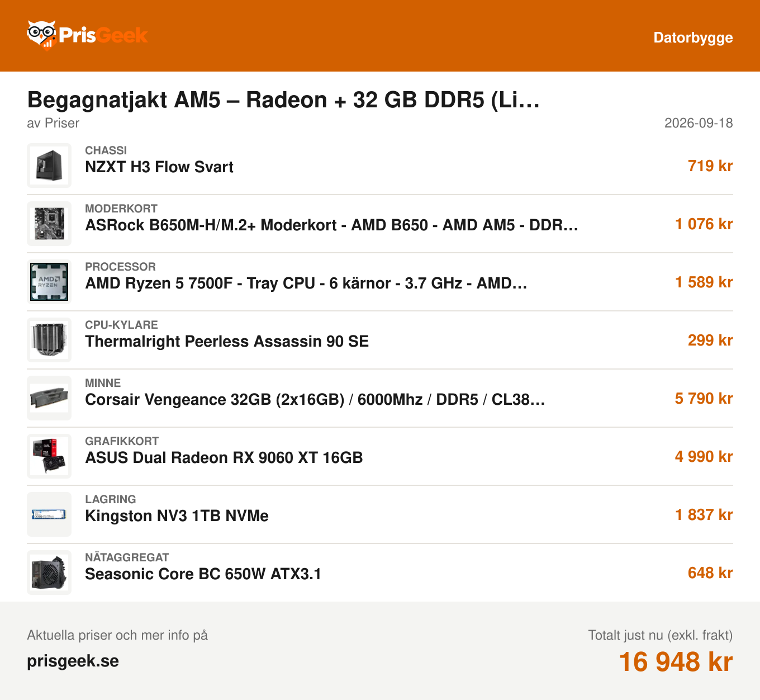Select the ASRock B650M-H/M.2+ Moderkort product name
760x700 pixels.
coord(331,225)
